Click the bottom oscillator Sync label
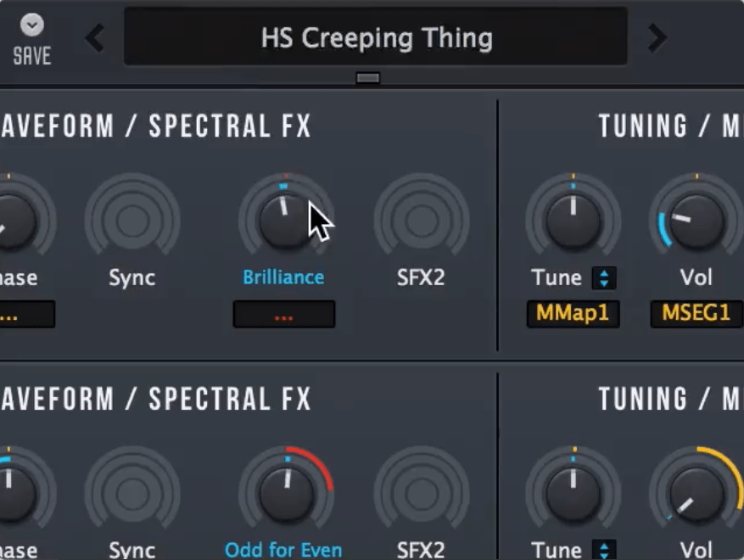 click(131, 550)
